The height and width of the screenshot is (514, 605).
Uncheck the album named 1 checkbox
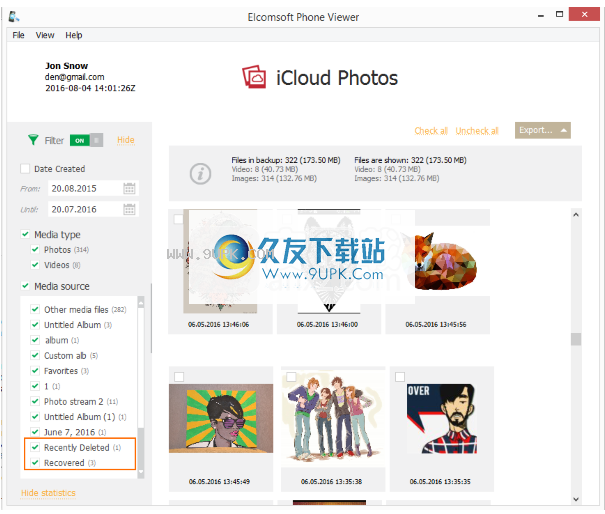tap(35, 386)
